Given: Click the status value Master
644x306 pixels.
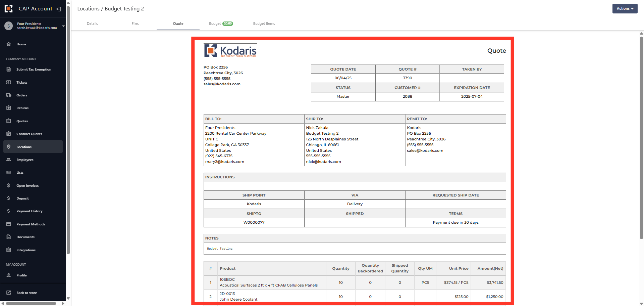Looking at the screenshot, I should tap(343, 96).
